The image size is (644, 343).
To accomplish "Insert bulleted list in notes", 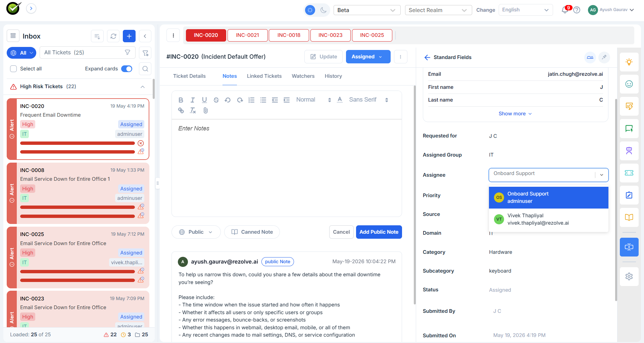I will click(x=263, y=100).
